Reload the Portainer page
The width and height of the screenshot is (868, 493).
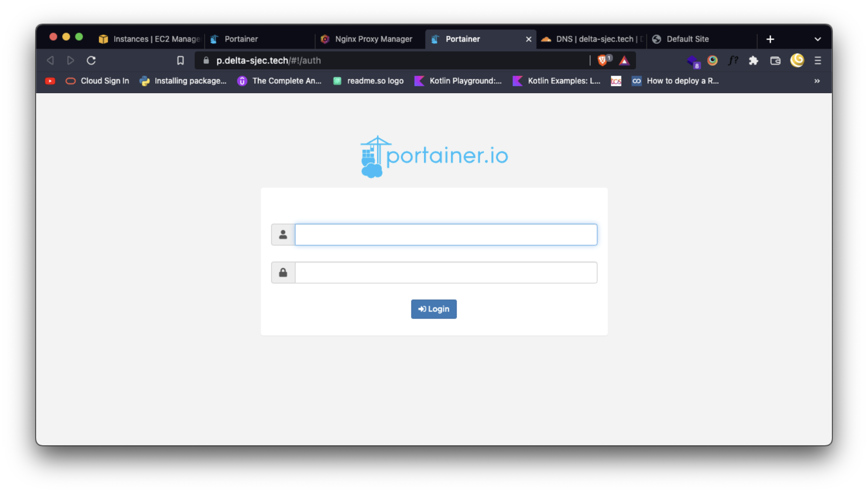(91, 61)
